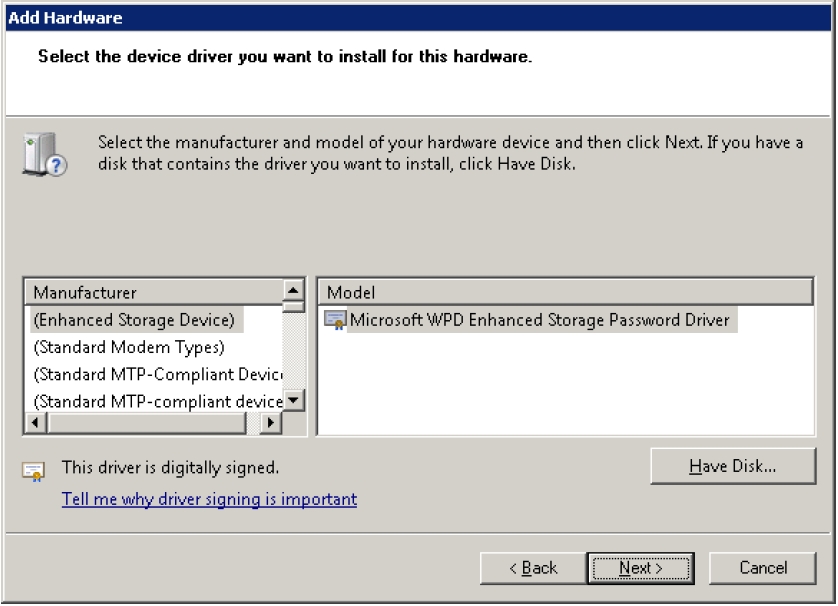This screenshot has height=606, width=838.
Task: Select (Standard Modem Types) in the manufacturer list
Action: coord(129,347)
